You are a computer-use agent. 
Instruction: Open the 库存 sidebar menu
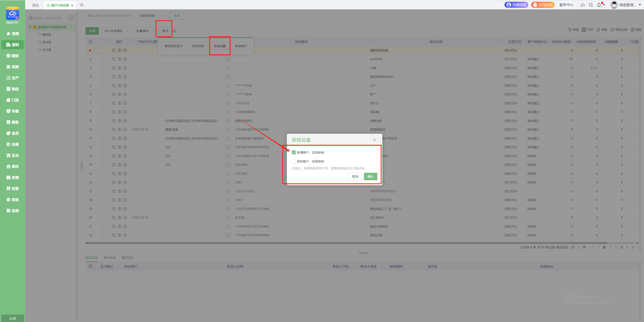coord(13,167)
